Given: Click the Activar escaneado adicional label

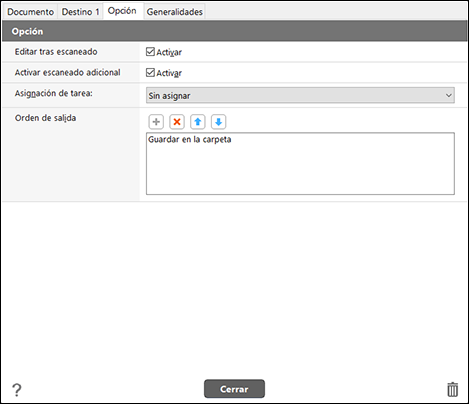Looking at the screenshot, I should [x=67, y=72].
